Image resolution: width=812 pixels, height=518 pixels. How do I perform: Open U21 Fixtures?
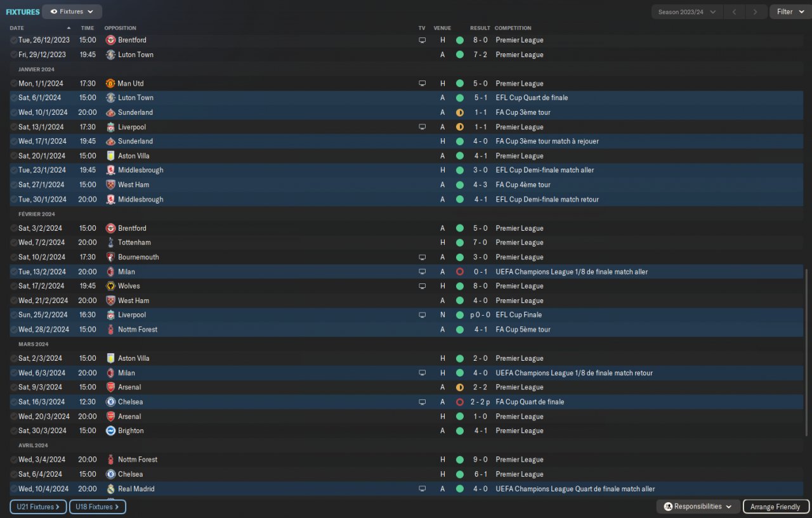[38, 507]
